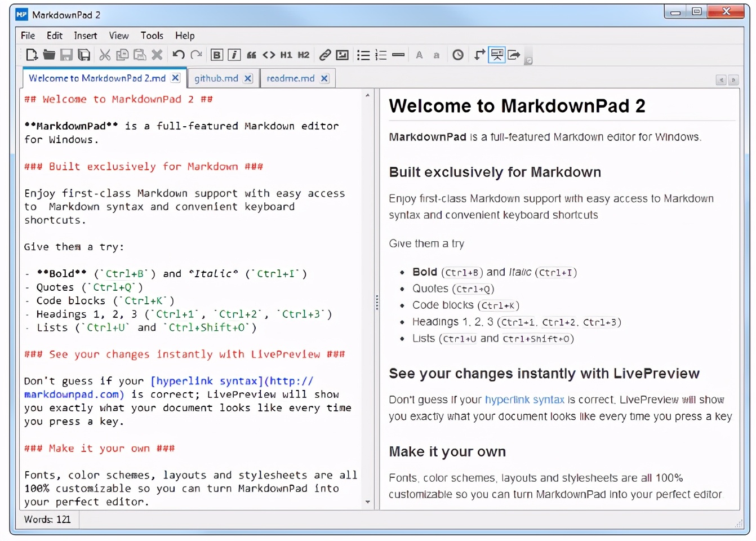Viewport: 756px width, 541px height.
Task: Toggle italic formatting in the toolbar
Action: point(234,55)
